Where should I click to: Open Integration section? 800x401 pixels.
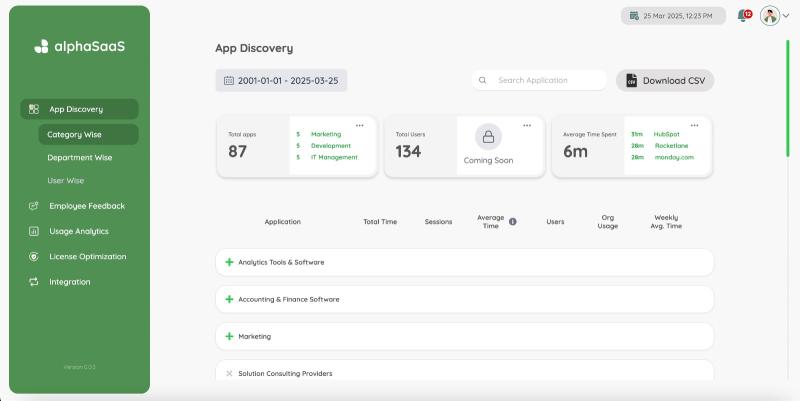coord(69,282)
